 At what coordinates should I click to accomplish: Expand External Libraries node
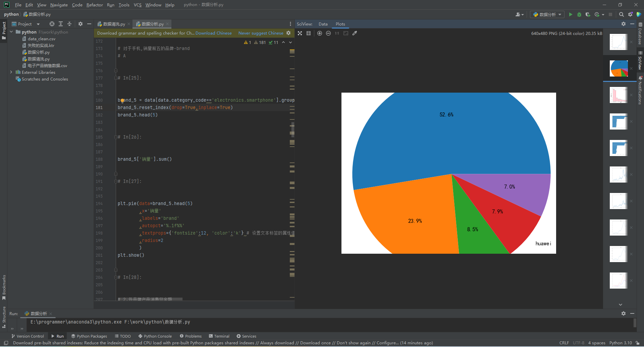pyautogui.click(x=11, y=72)
